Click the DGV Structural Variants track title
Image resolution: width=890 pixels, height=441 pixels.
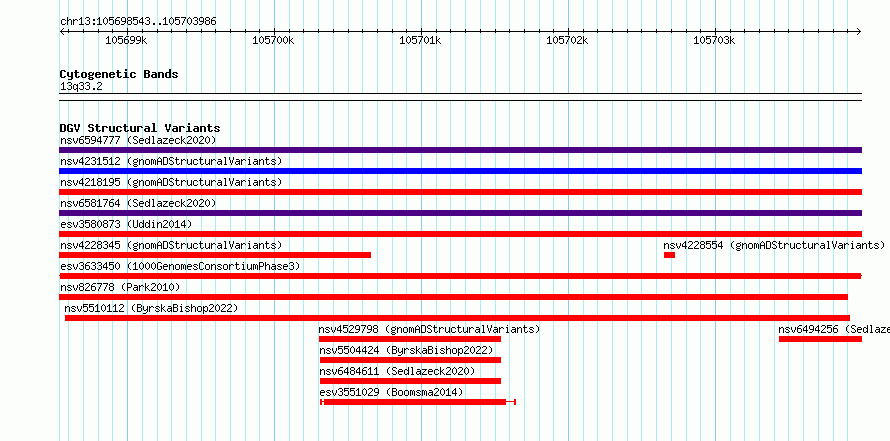tap(140, 128)
